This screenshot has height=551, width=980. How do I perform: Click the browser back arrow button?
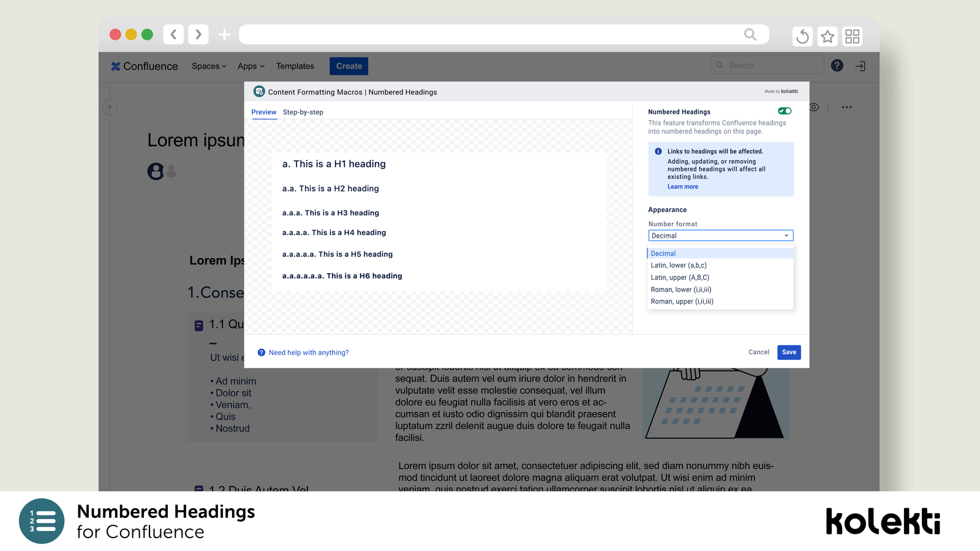(x=173, y=34)
